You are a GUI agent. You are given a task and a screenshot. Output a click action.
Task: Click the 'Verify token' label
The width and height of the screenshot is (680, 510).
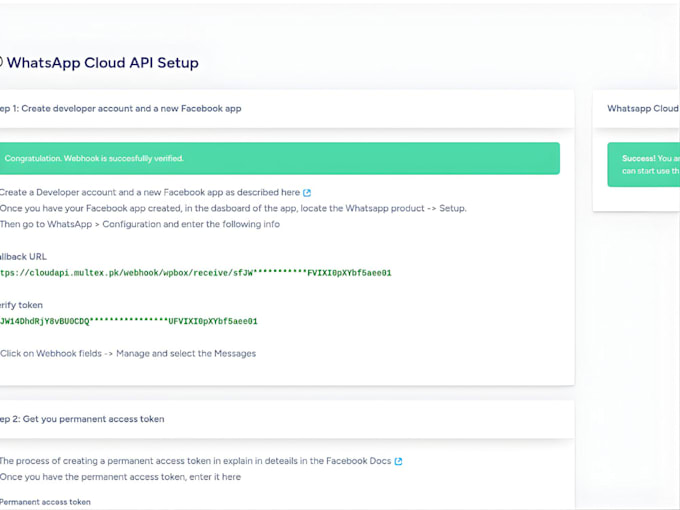pos(21,305)
